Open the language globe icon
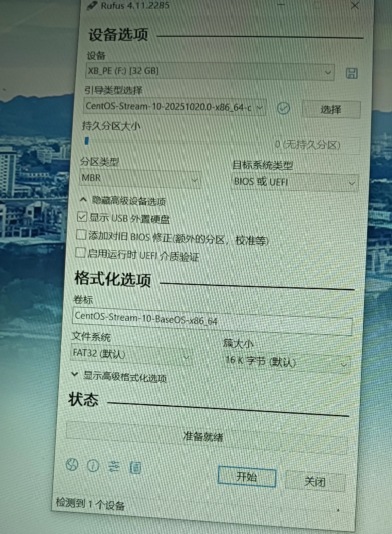The width and height of the screenshot is (392, 534). (72, 464)
